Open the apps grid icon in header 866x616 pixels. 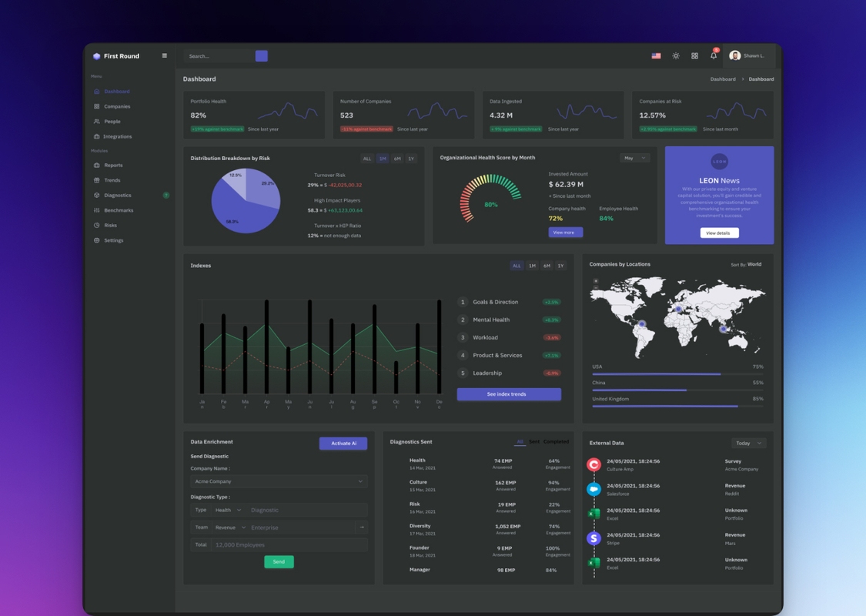point(694,55)
